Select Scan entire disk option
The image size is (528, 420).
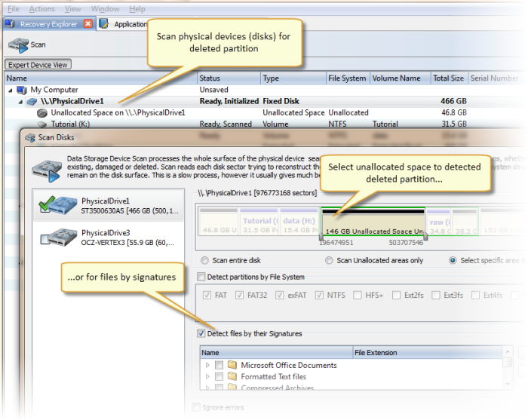pos(204,260)
